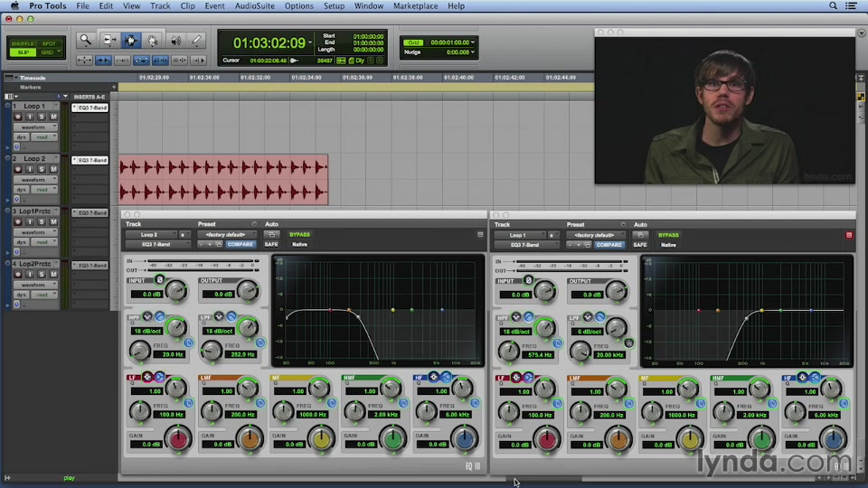Open the Clip menu
868x488 pixels.
pos(188,5)
